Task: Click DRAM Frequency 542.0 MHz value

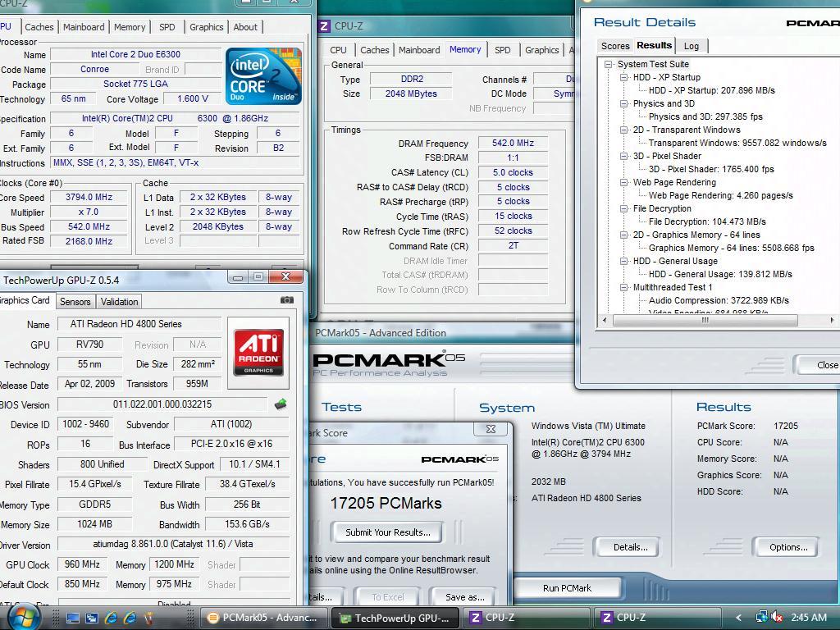Action: click(x=513, y=143)
